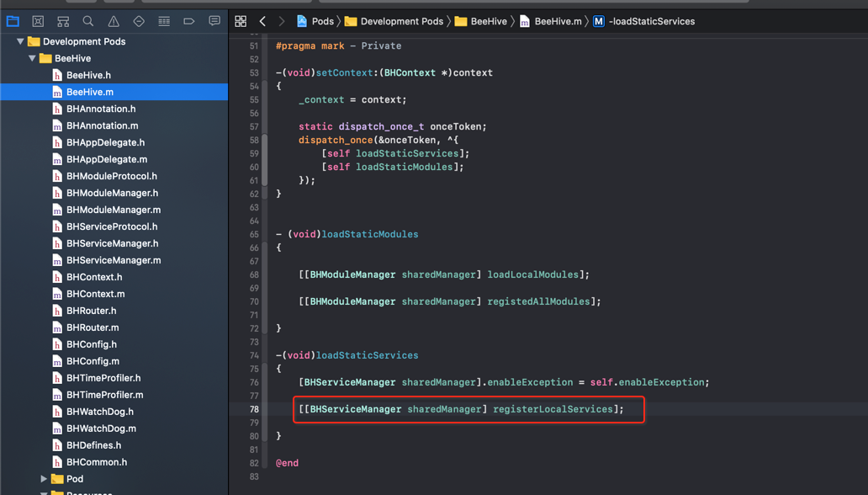Screen dimensions: 868x495
Task: Collapse the BeeHive folder
Action: coord(32,58)
